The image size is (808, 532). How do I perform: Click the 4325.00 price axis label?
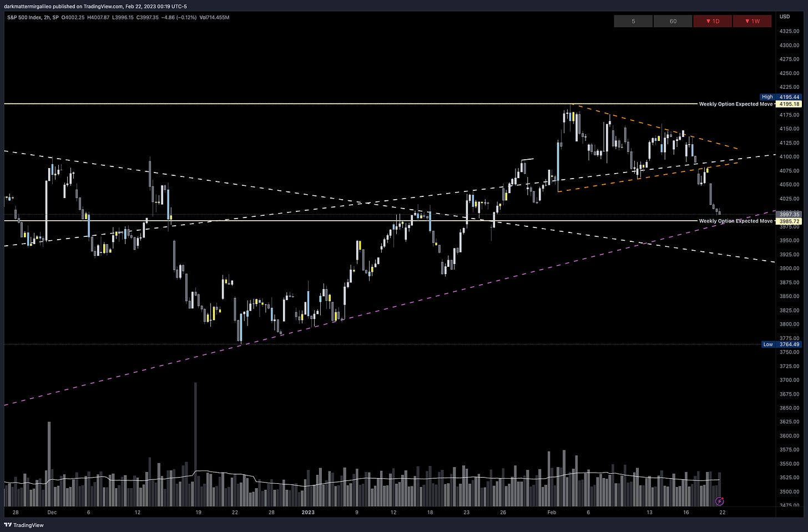[789, 31]
